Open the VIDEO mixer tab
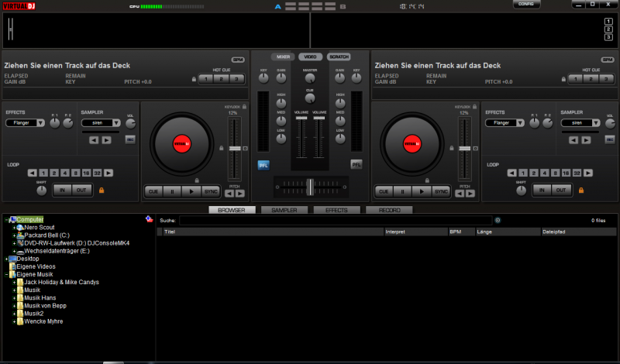 click(310, 57)
